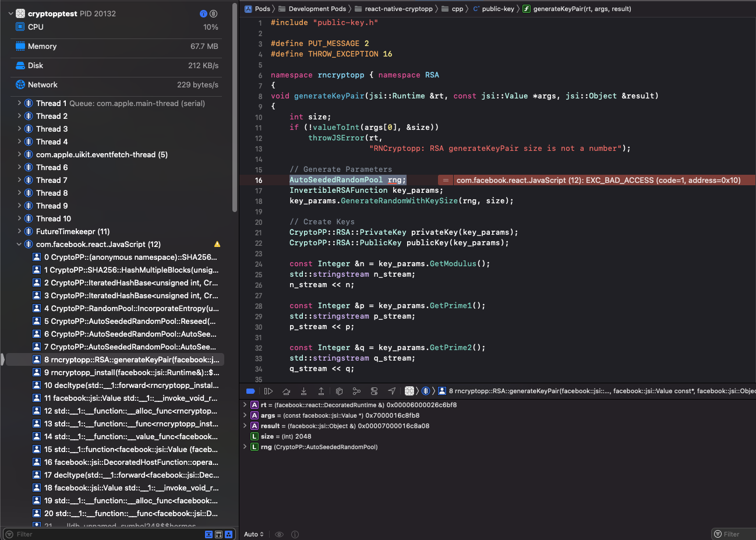
Task: Open the Auto variables scope dropdown
Action: (253, 534)
